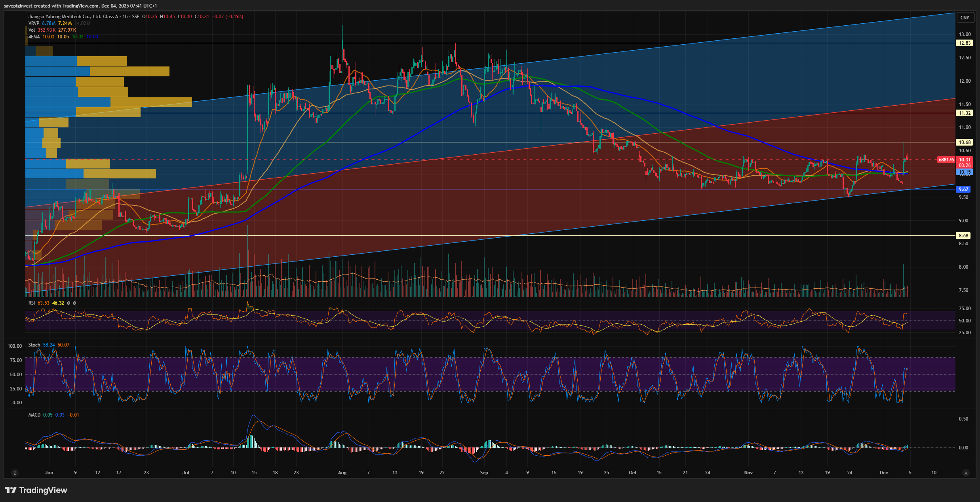980x502 pixels.
Task: Select the VRVP indicator legend label
Action: (34, 23)
